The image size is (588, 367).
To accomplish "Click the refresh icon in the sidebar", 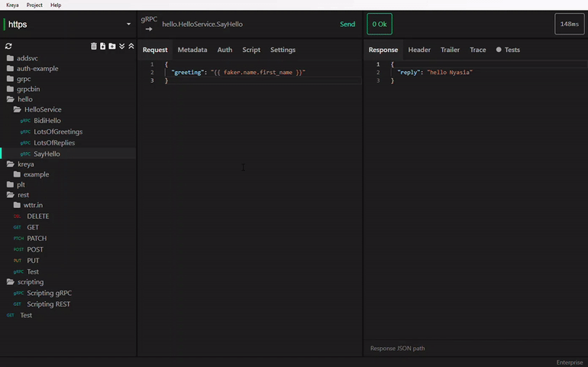I will [8, 46].
